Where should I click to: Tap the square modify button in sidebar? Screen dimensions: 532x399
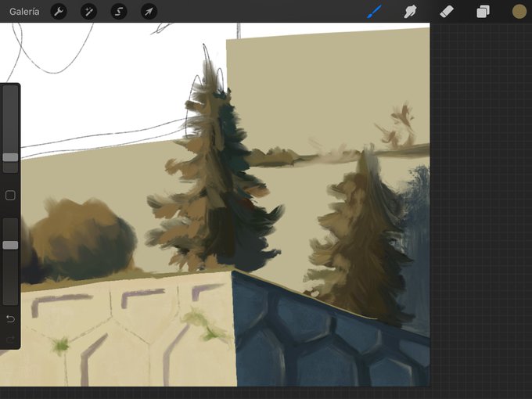pos(10,196)
